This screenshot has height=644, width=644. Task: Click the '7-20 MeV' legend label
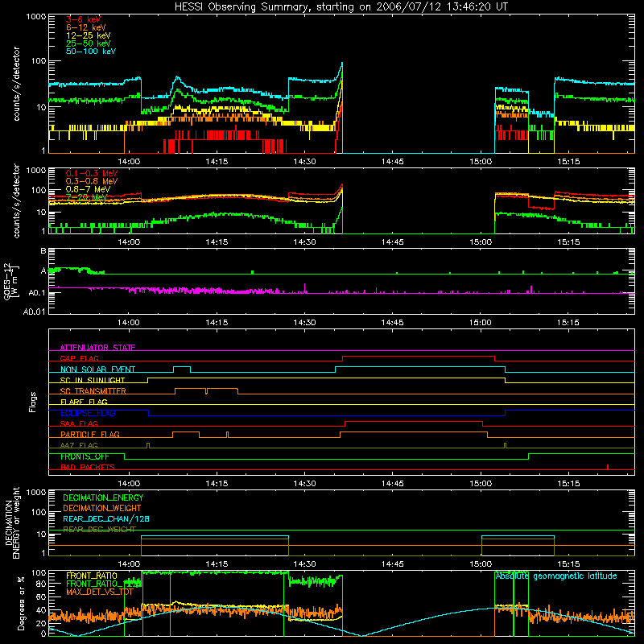86,197
